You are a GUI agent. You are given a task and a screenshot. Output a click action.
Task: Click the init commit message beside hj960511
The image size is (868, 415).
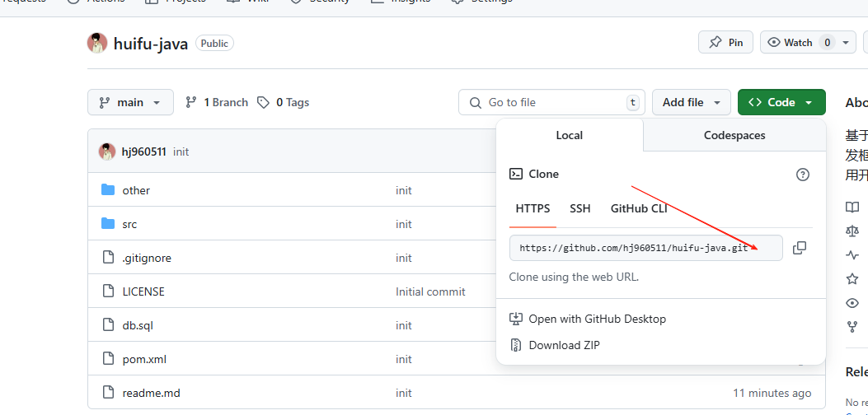point(181,152)
